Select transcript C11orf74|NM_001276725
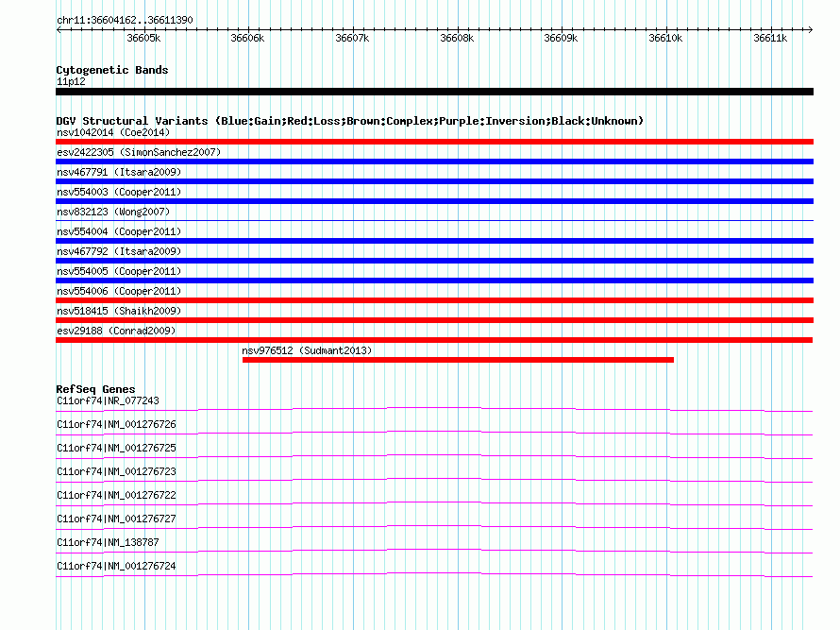Image resolution: width=840 pixels, height=630 pixels. (x=116, y=449)
